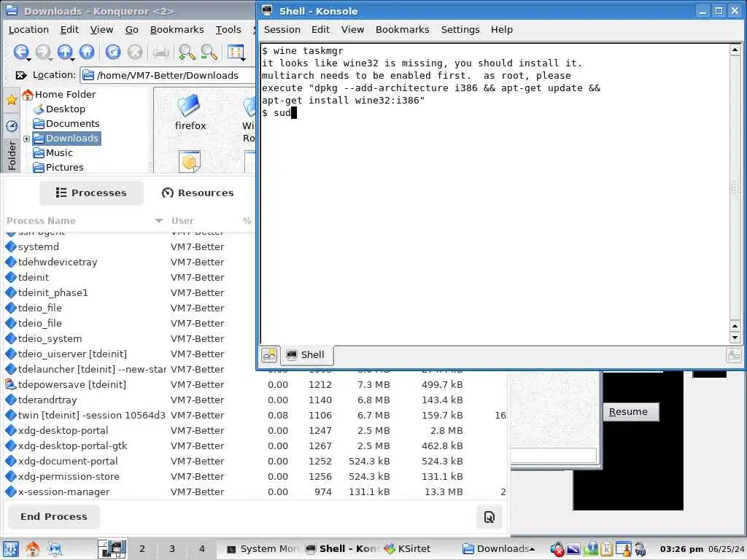Switch to virtual desktop 3
The width and height of the screenshot is (747, 560).
[172, 548]
